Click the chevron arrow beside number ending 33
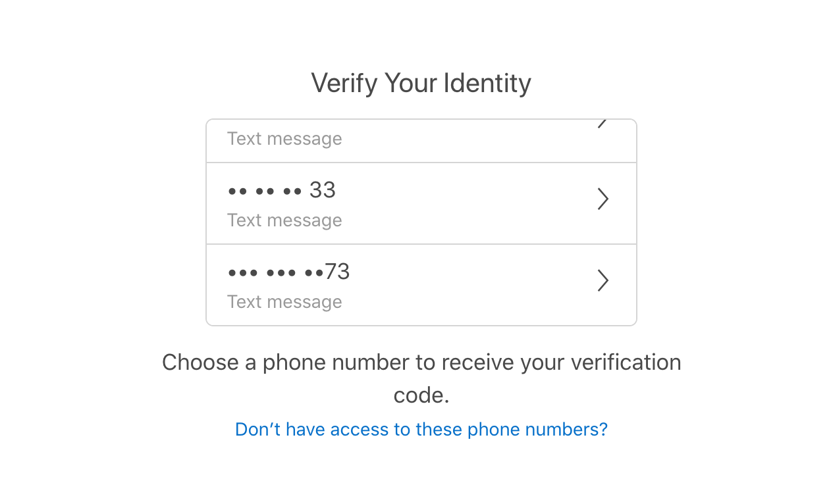This screenshot has height=504, width=831. click(603, 199)
